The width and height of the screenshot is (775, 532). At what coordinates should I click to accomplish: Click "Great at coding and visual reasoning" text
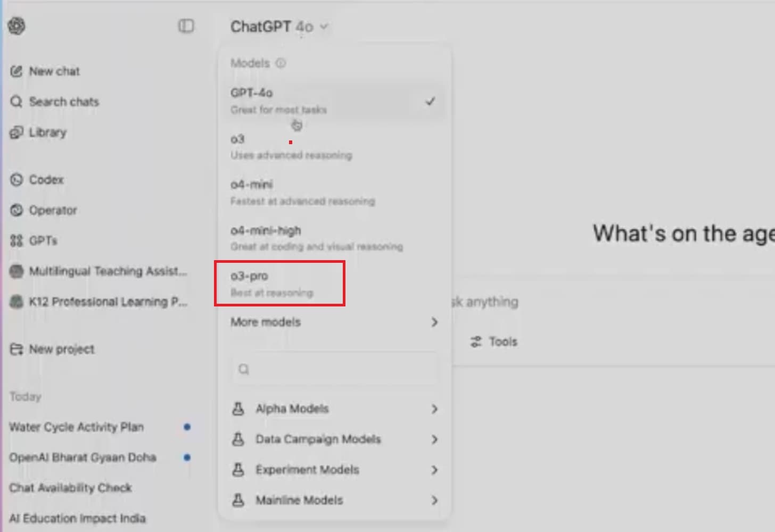(317, 247)
